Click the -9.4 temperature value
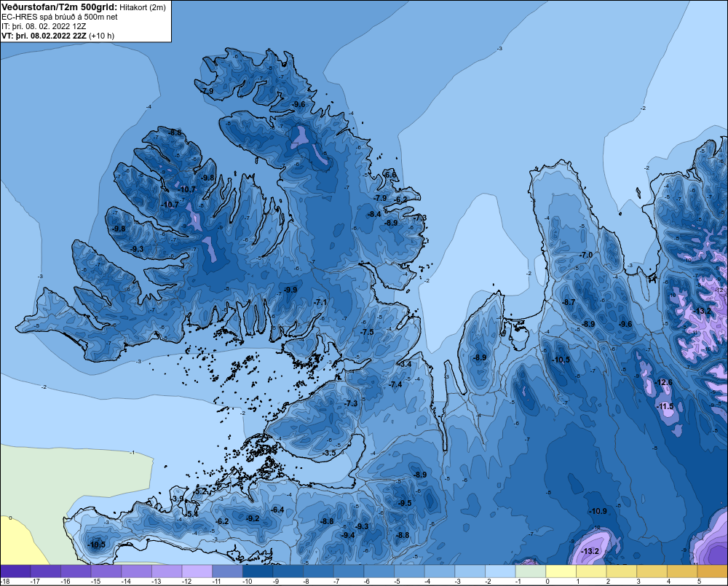Image resolution: width=728 pixels, height=586 pixels. coord(348,535)
